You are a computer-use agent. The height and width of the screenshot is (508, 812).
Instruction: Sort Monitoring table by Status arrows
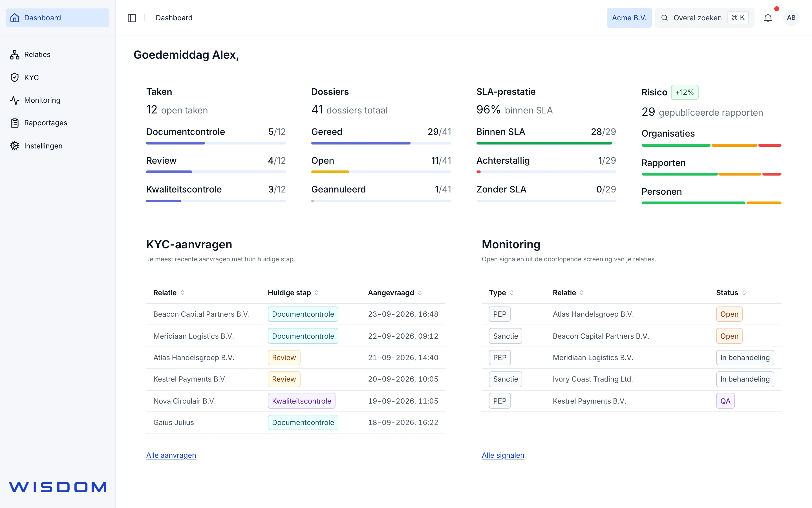pyautogui.click(x=744, y=293)
